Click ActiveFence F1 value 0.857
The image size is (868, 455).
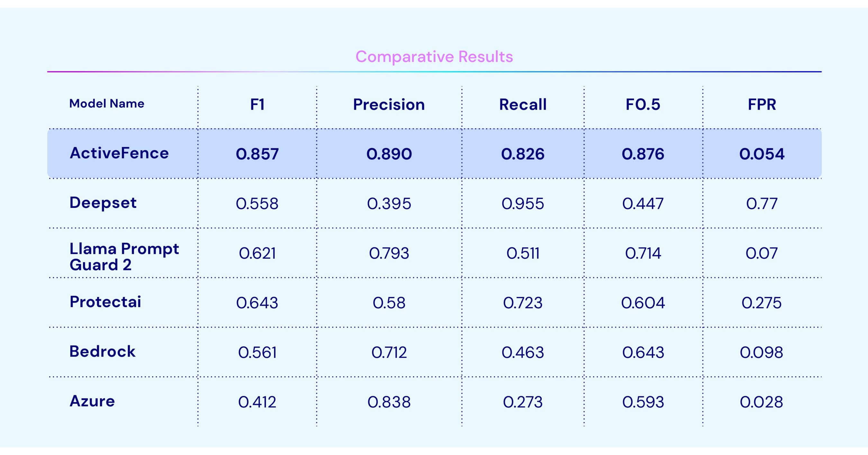coord(257,154)
